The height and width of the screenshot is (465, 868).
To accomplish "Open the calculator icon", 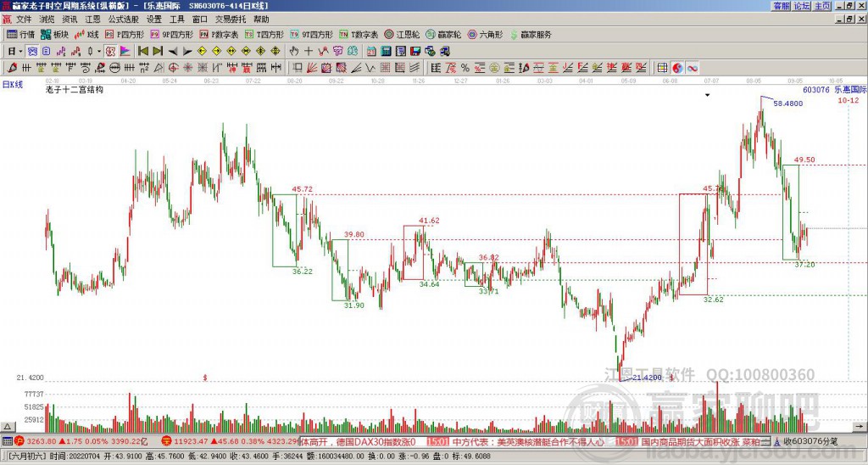I will tap(387, 52).
